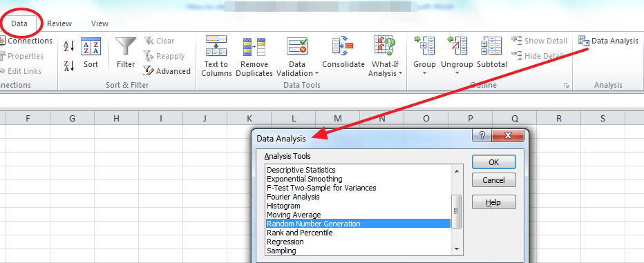Image resolution: width=644 pixels, height=263 pixels.
Task: Click Cancel in Data Analysis dialog
Action: click(493, 180)
